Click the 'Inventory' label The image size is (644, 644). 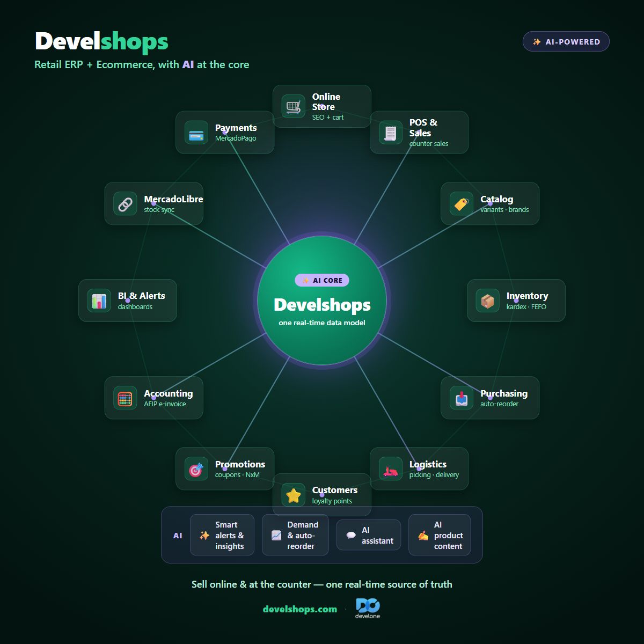click(x=527, y=296)
